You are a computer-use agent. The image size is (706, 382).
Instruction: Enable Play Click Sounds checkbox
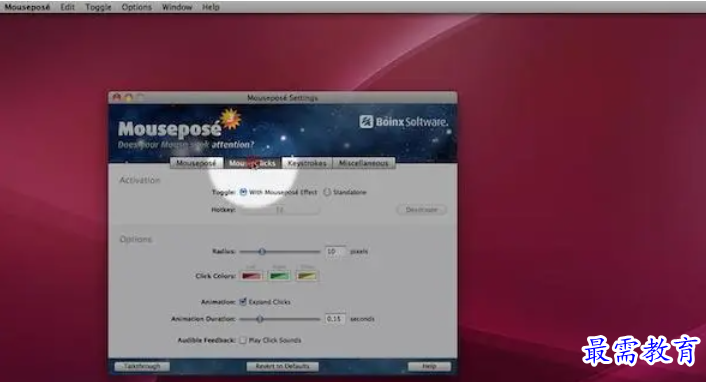[243, 340]
